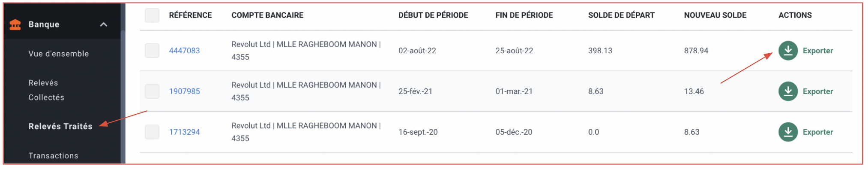
Task: Click download icon for statement 1907985
Action: coord(788,91)
